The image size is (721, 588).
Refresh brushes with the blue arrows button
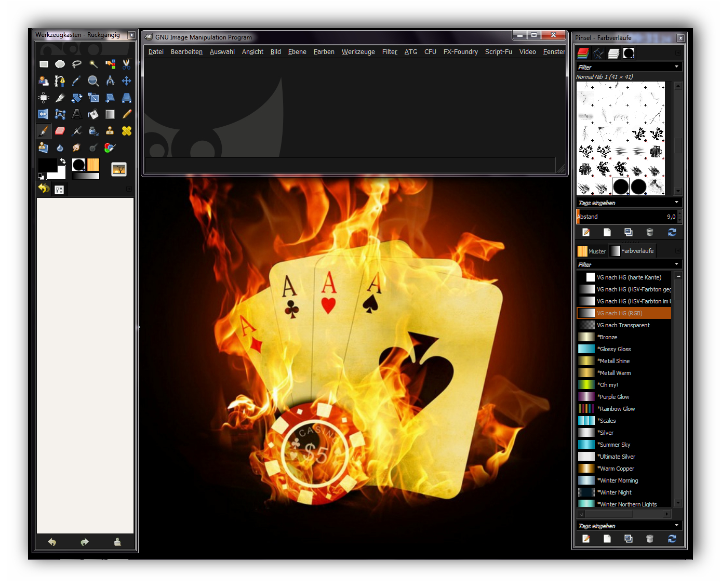click(672, 232)
